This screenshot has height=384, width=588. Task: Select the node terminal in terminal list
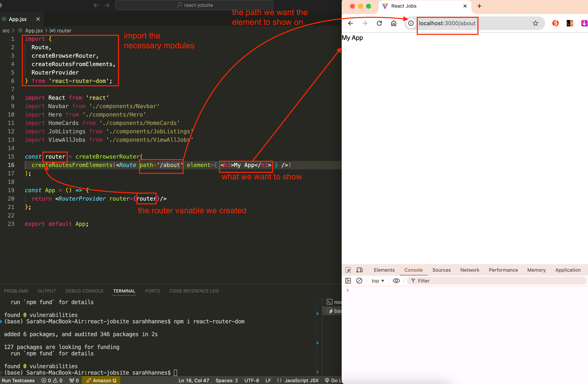[334, 302]
